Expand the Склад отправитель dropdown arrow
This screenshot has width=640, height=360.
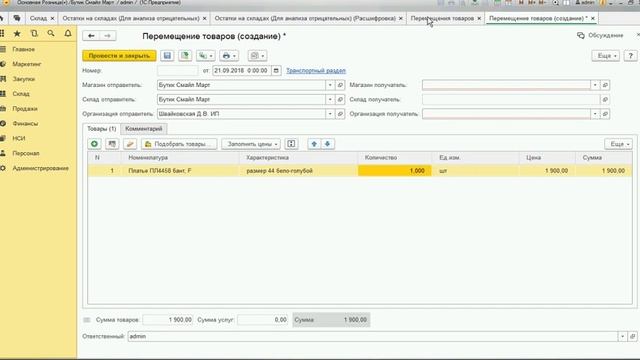coord(330,99)
